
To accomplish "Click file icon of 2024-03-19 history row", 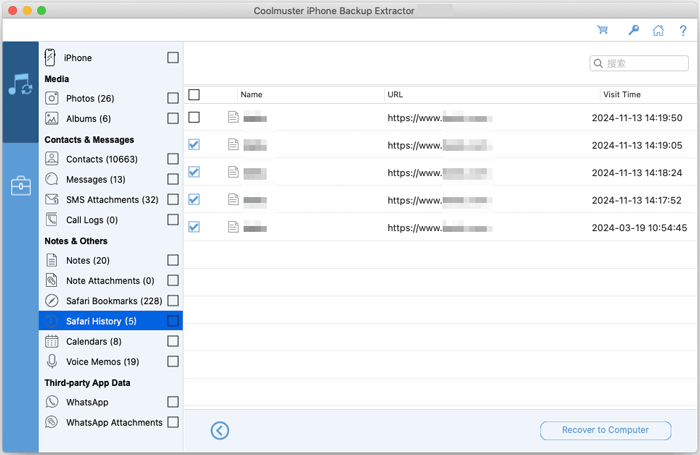I will click(233, 227).
